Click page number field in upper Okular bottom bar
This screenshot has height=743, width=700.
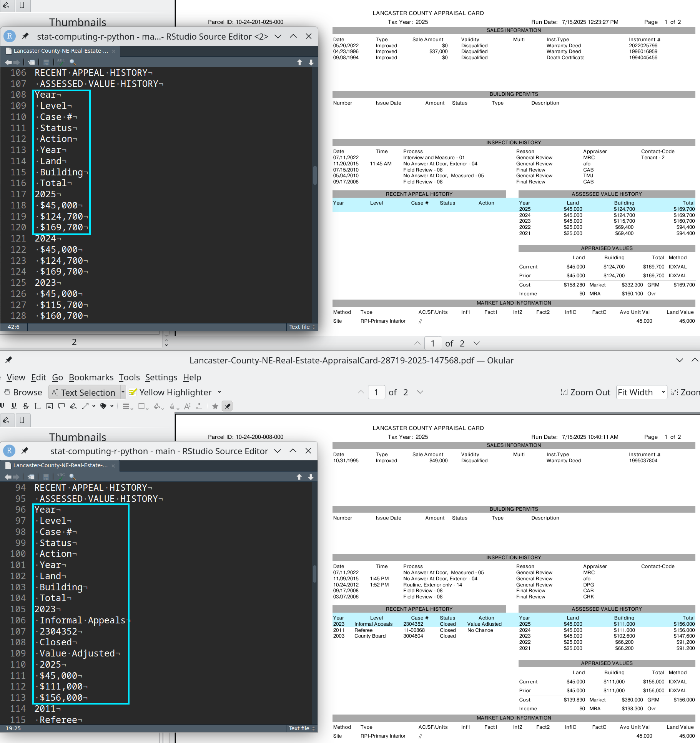pyautogui.click(x=433, y=343)
